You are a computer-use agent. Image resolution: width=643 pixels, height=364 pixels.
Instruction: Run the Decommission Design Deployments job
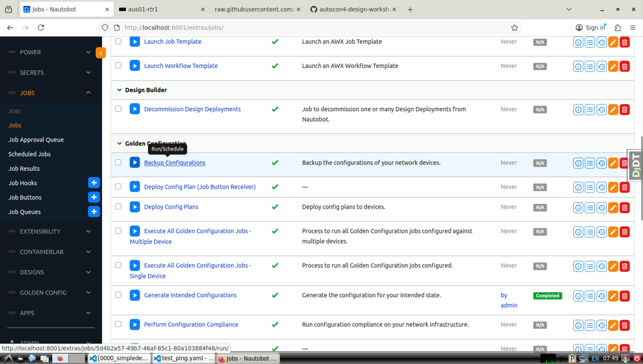(x=135, y=109)
